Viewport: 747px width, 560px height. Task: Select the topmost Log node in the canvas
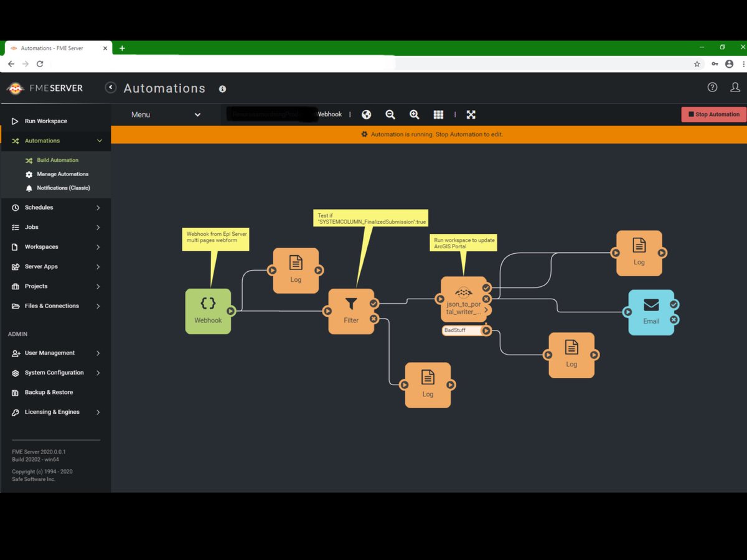coord(639,252)
